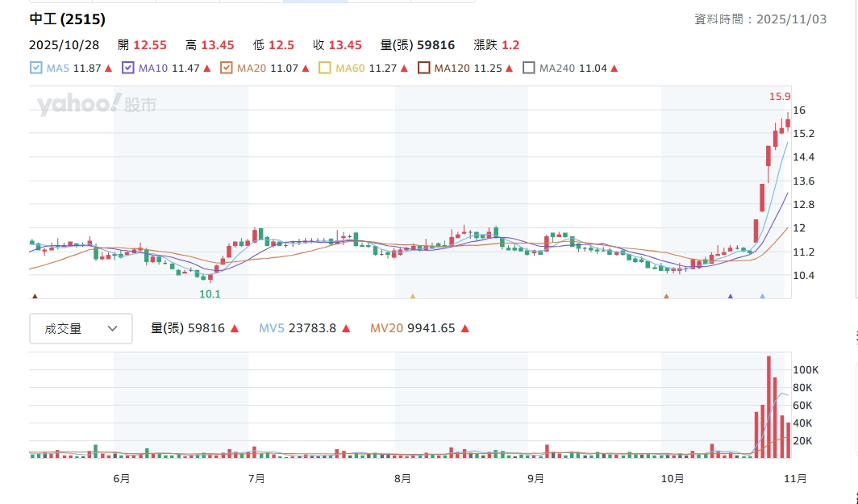Click the 中工 (2515) stock title
858x504 pixels.
(x=67, y=19)
